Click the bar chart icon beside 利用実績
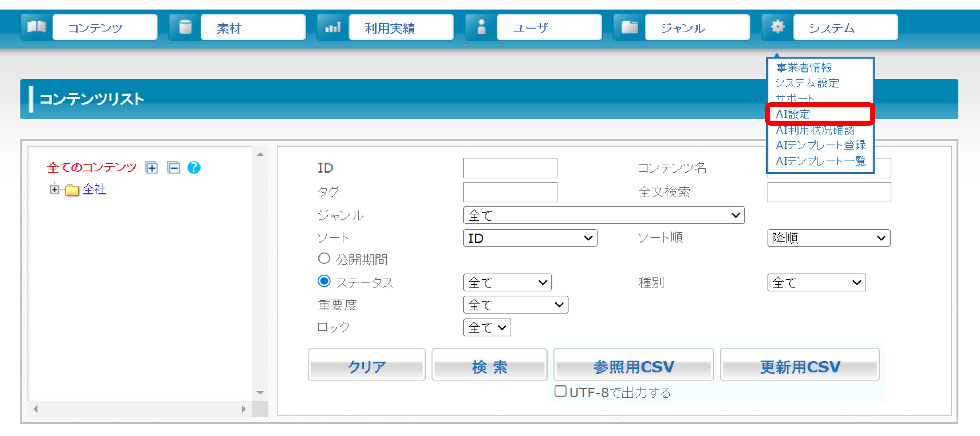 tap(333, 27)
